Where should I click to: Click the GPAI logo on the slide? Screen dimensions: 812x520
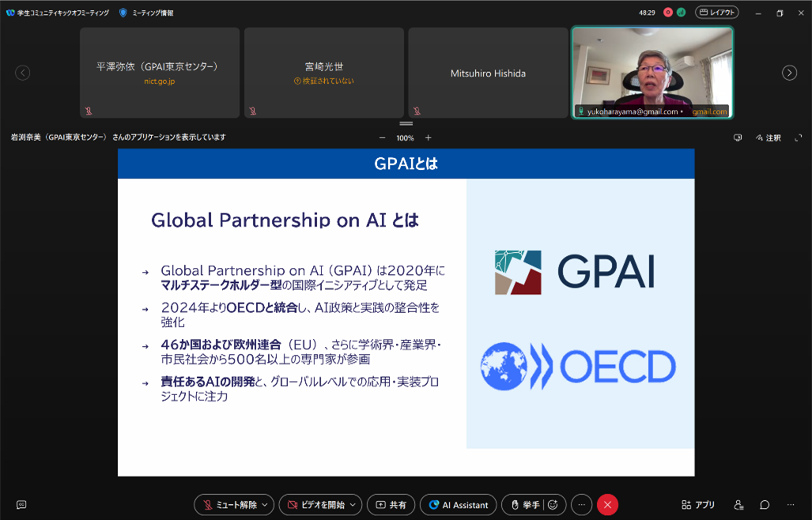[x=575, y=272]
